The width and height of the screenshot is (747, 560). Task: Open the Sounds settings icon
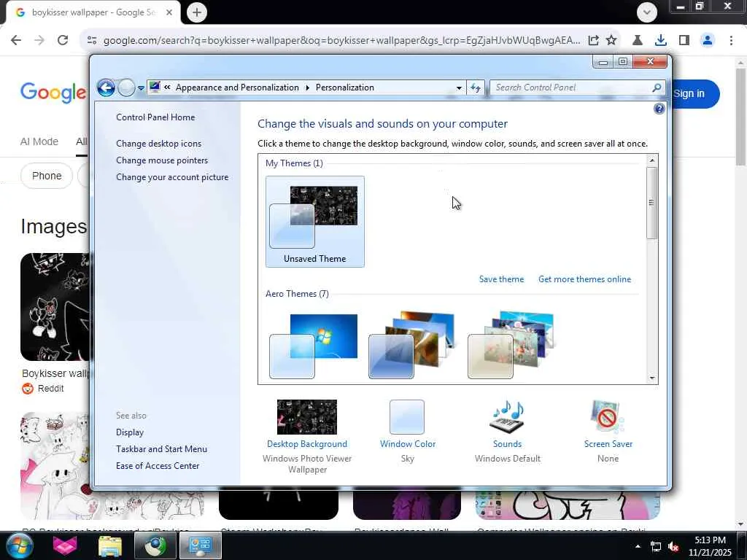(508, 417)
